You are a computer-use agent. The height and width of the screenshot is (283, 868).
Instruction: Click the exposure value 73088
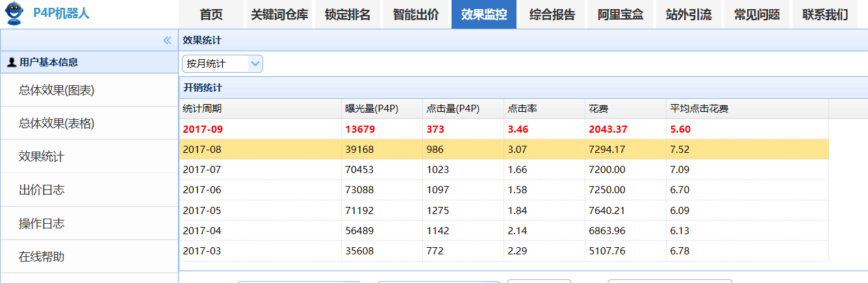pyautogui.click(x=359, y=189)
